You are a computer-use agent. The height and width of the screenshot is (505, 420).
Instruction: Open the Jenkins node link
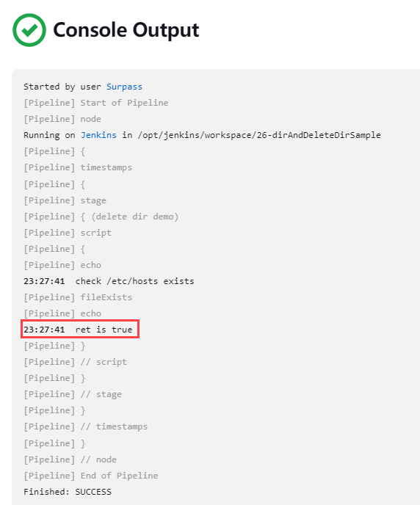click(x=98, y=135)
